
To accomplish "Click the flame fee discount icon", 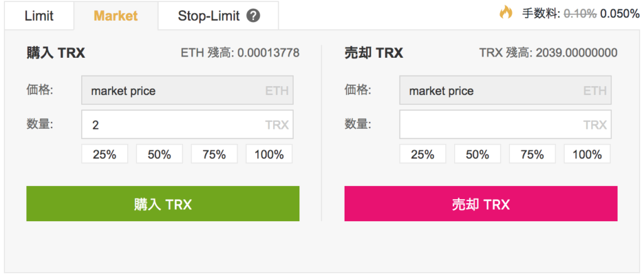I will click(x=506, y=13).
